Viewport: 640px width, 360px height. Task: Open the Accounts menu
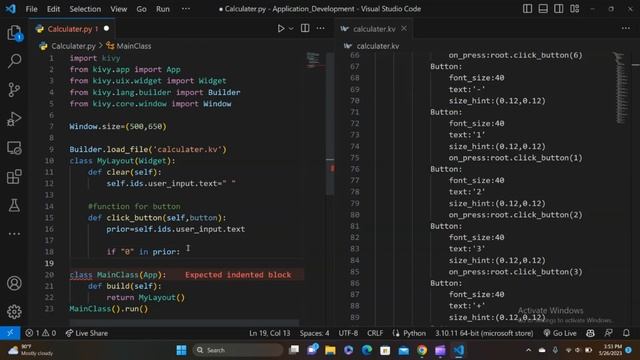14,283
